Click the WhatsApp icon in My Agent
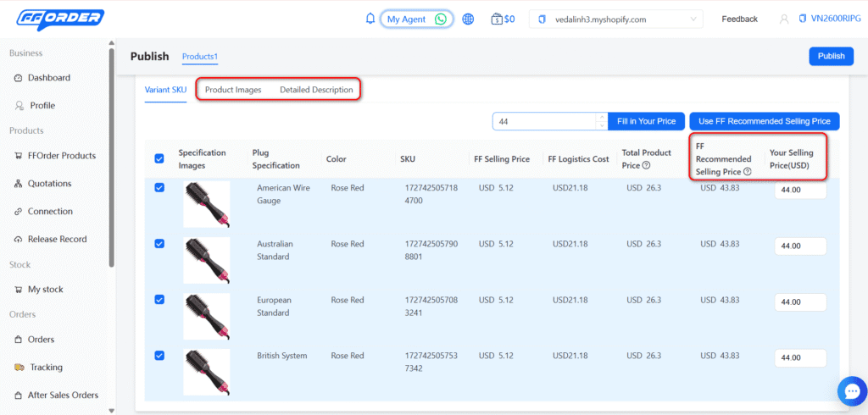 click(x=440, y=19)
